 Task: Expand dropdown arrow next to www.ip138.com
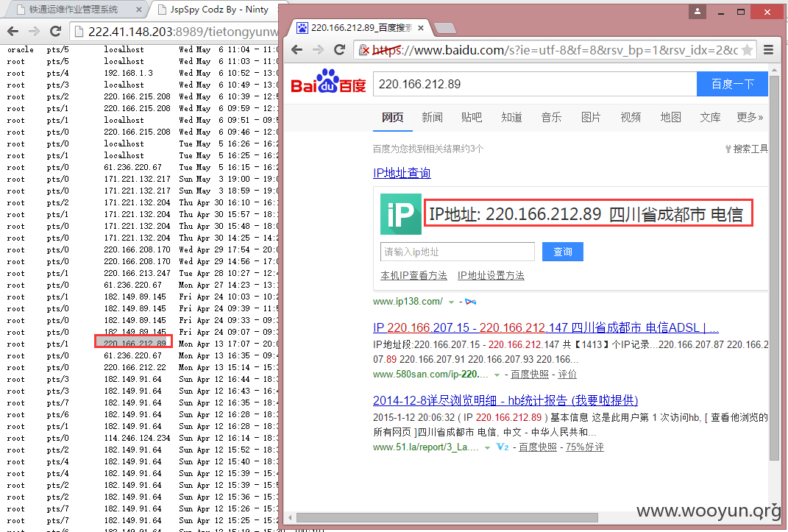(x=451, y=302)
